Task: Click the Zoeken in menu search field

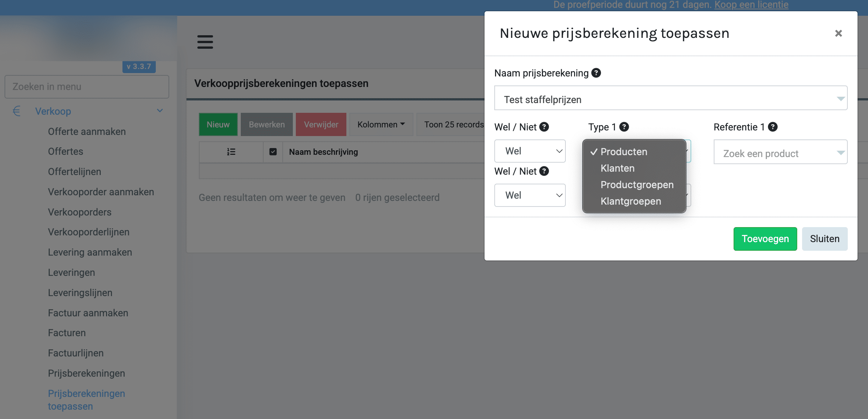Action: point(87,87)
